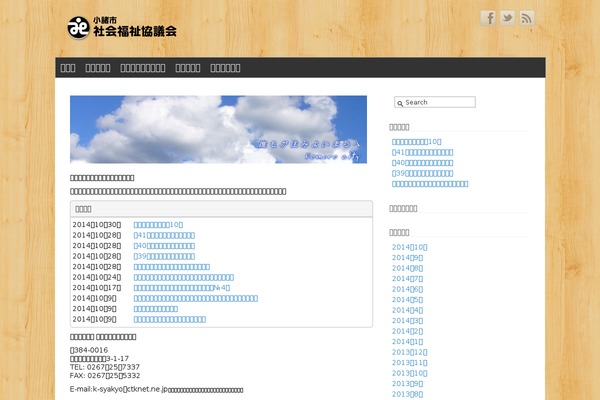Open the news list link starting with 40
The width and height of the screenshot is (600, 400).
[164, 246]
